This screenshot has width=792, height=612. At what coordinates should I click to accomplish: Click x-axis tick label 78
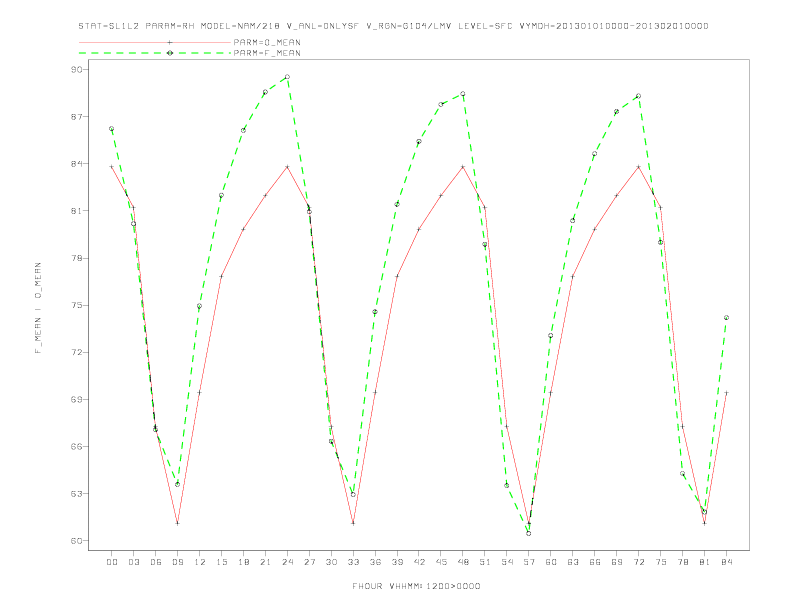coord(682,562)
